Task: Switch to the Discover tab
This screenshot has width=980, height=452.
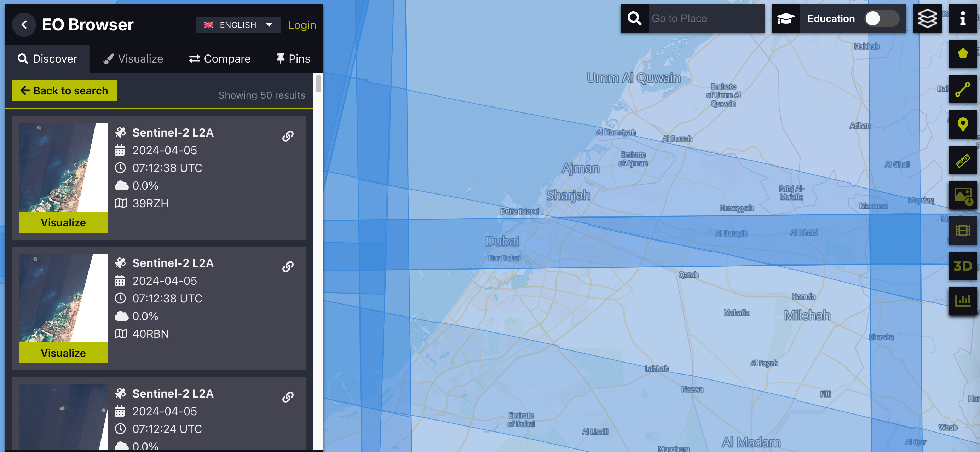Action: click(x=47, y=59)
